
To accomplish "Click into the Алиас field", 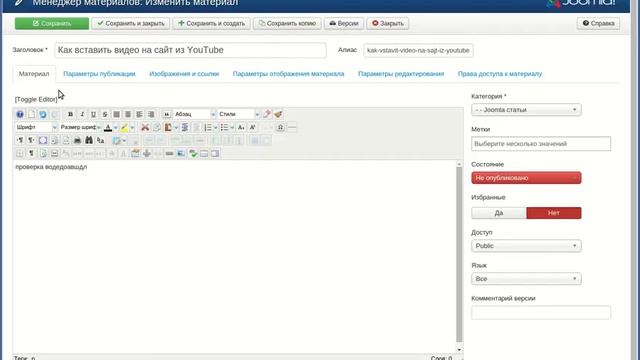I will pos(418,50).
